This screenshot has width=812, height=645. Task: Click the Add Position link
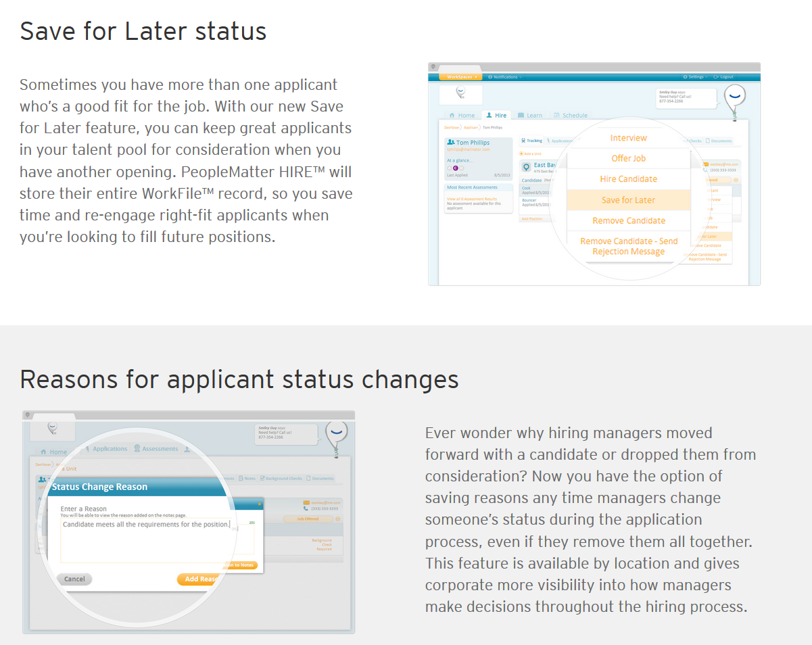click(x=532, y=218)
